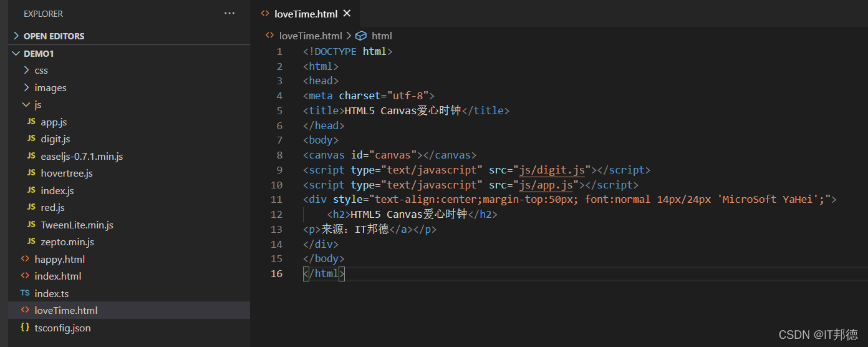The image size is (868, 347).
Task: Click line number 16 in gutter
Action: [x=276, y=273]
